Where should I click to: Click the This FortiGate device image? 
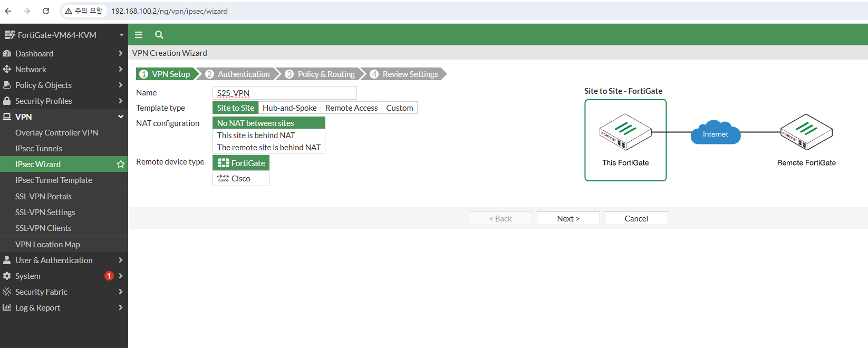(625, 132)
